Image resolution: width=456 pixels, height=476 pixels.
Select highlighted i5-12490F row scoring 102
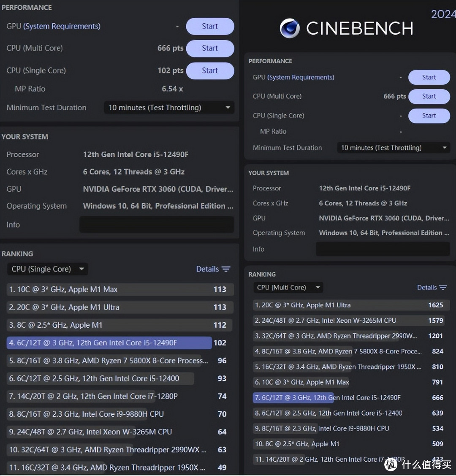click(109, 343)
